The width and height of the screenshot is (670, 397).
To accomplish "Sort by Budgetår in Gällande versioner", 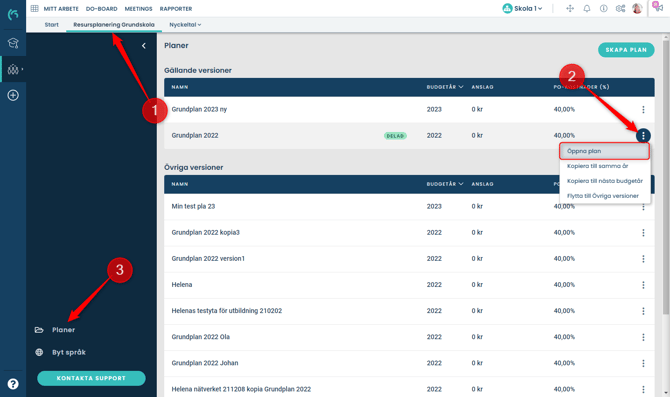I will click(x=445, y=87).
